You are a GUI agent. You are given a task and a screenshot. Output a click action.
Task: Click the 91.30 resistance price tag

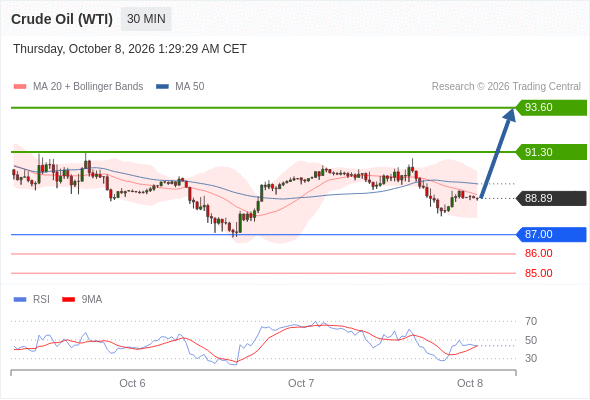pos(551,152)
